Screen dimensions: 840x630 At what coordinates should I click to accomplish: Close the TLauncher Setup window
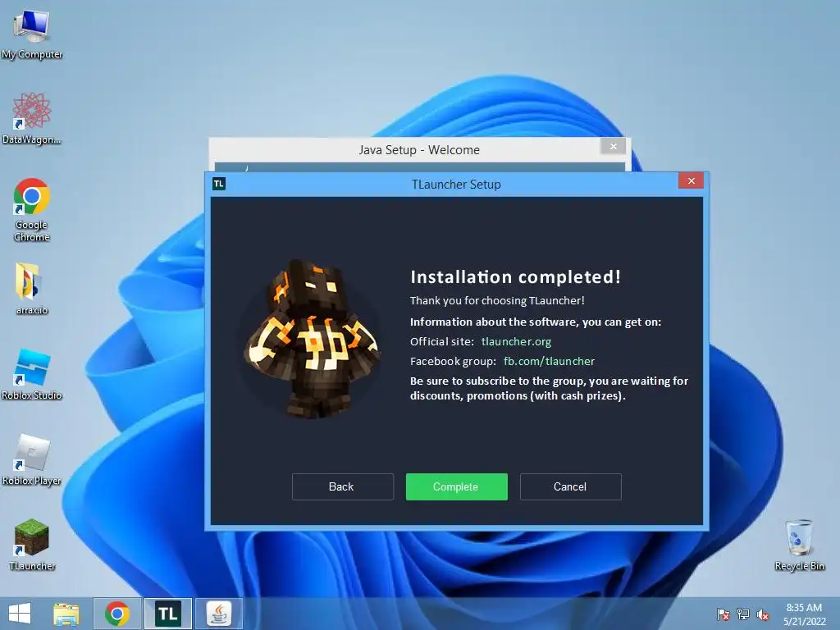pyautogui.click(x=691, y=181)
